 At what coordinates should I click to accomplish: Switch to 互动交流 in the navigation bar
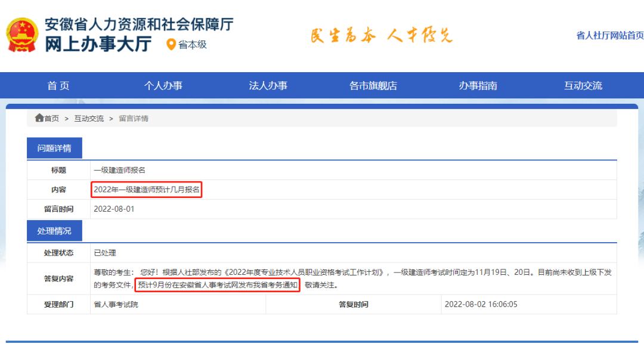click(583, 85)
